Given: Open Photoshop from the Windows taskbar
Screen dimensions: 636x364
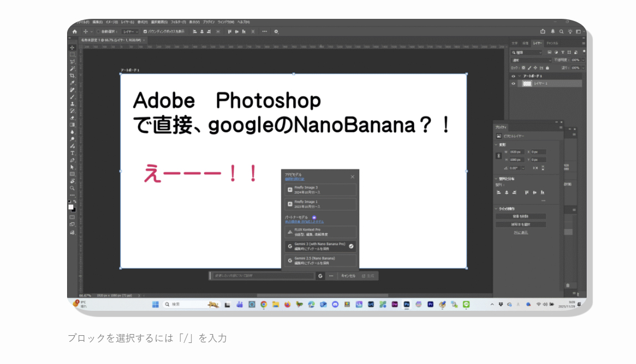Looking at the screenshot, I should pyautogui.click(x=406, y=304).
